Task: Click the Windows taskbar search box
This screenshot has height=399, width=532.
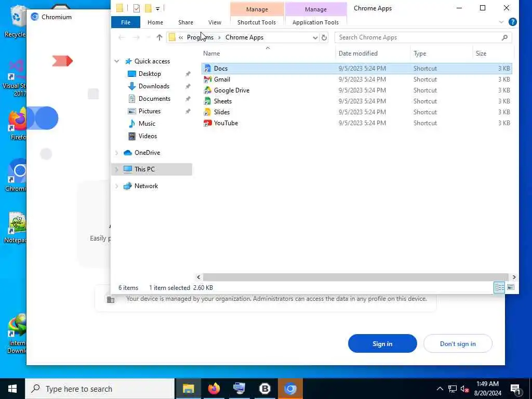Action: click(100, 389)
